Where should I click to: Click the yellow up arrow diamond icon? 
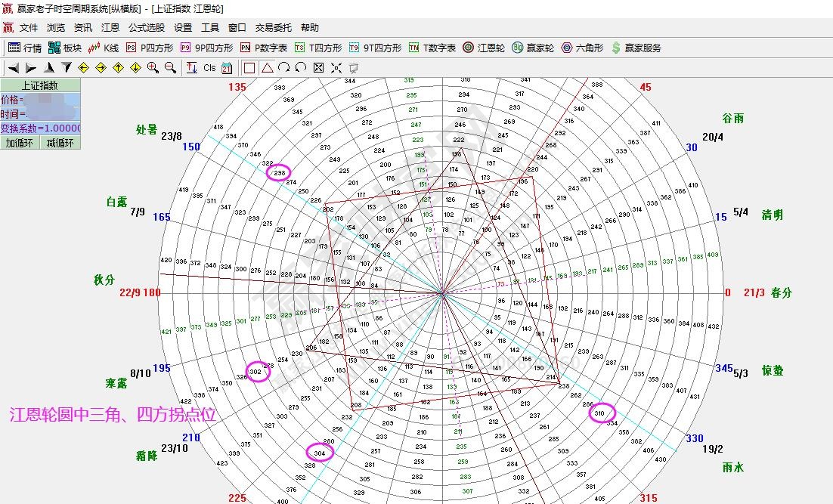[x=118, y=68]
